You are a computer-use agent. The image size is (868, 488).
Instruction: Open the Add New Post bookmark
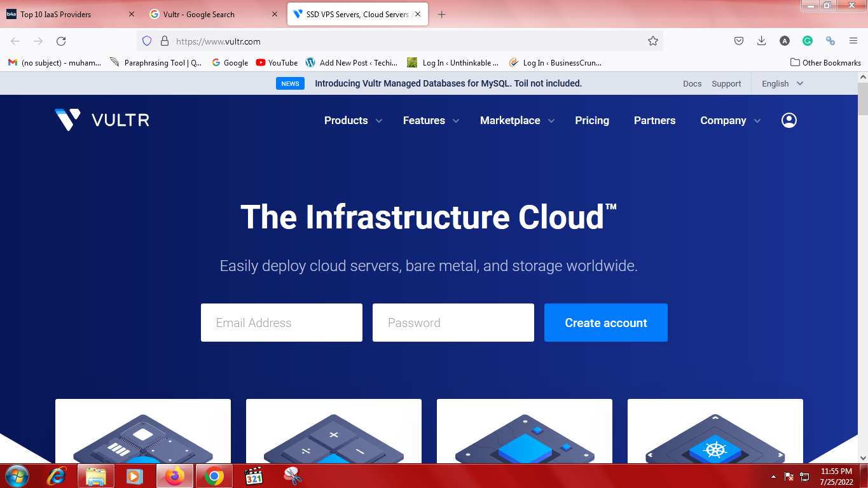click(x=352, y=62)
